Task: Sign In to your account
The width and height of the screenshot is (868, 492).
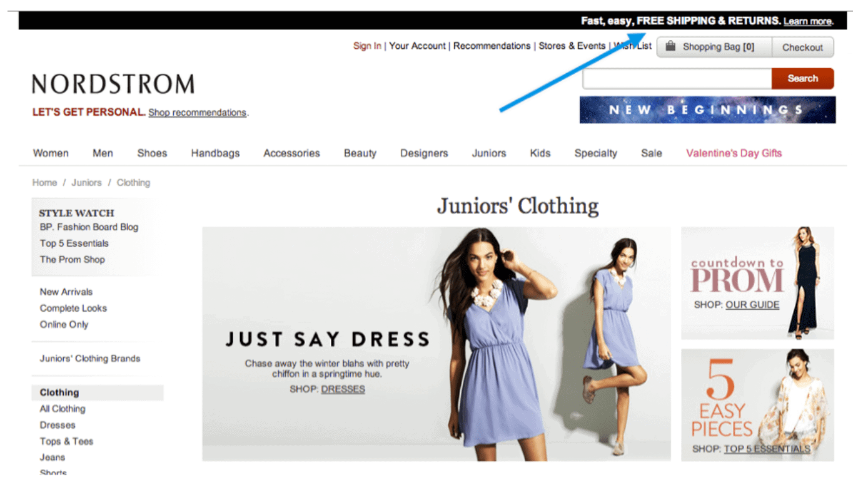Action: (367, 46)
